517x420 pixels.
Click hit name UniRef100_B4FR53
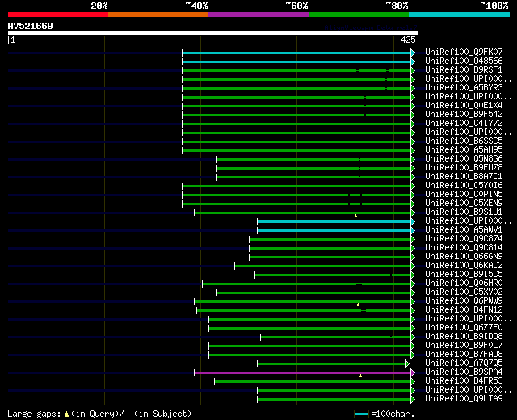464,381
